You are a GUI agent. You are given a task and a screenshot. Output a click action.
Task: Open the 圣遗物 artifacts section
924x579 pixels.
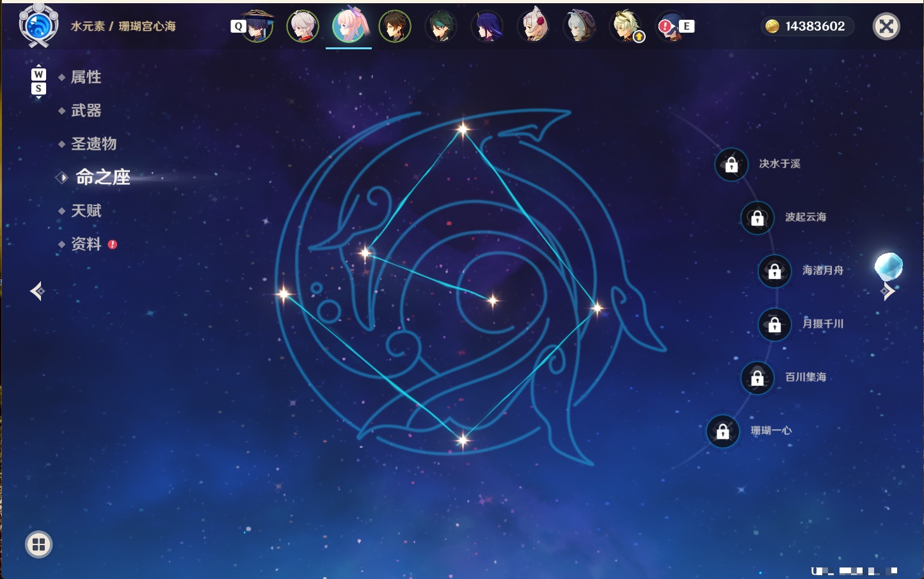(93, 144)
